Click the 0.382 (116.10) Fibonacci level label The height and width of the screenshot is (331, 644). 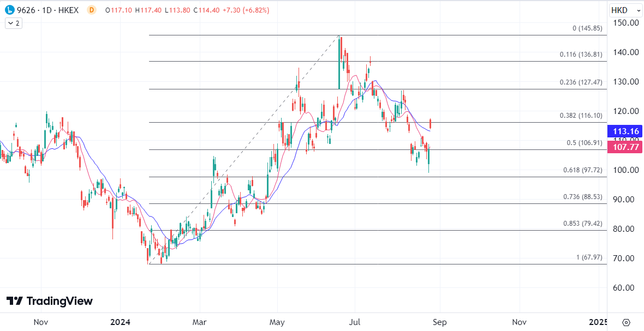(x=581, y=116)
